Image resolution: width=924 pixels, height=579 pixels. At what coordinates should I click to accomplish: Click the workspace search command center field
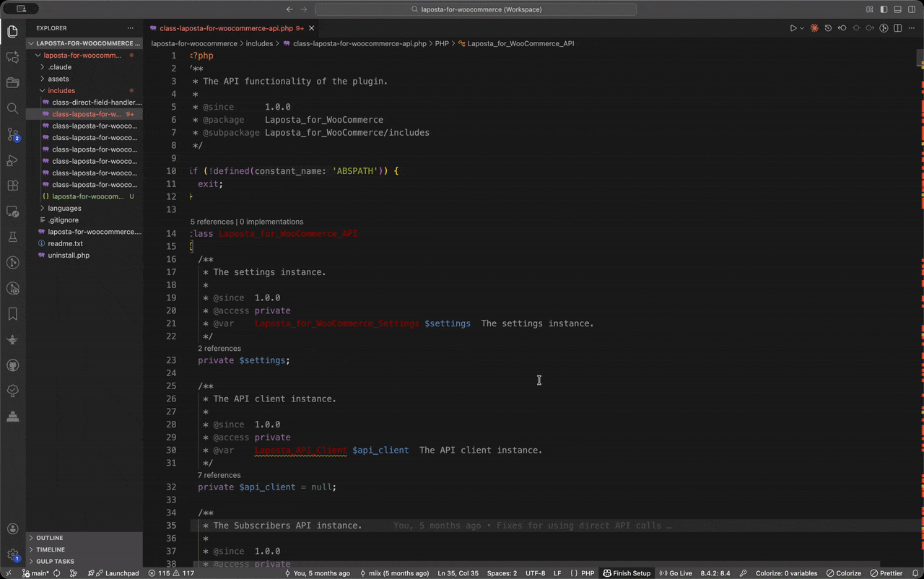coord(476,9)
